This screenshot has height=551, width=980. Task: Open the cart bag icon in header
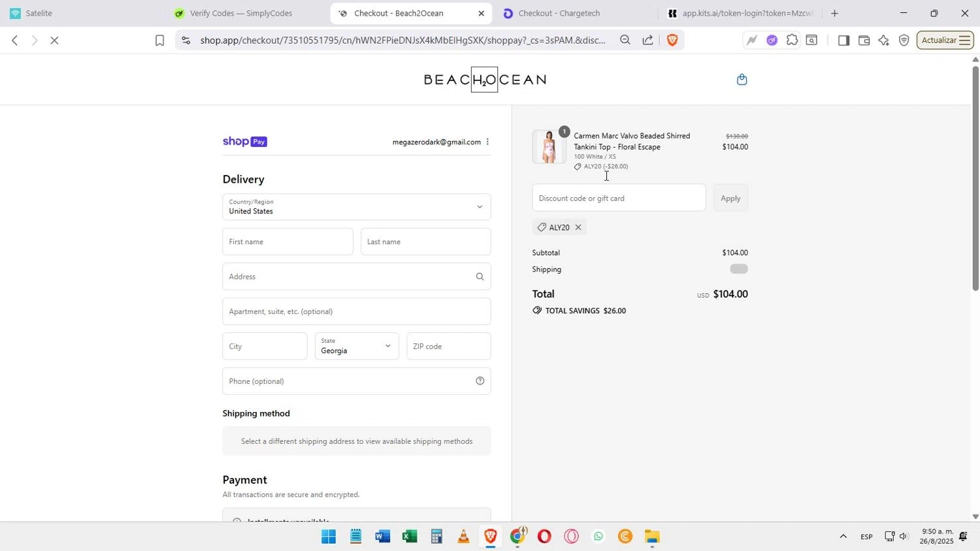point(742,80)
